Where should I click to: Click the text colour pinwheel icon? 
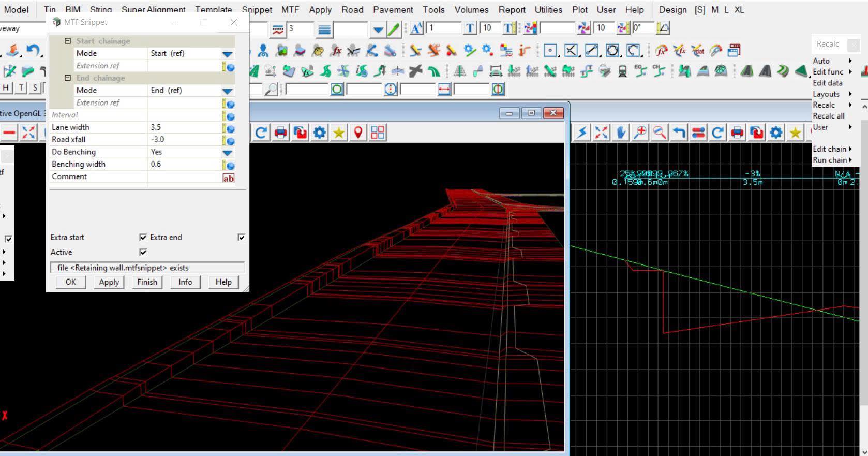530,28
